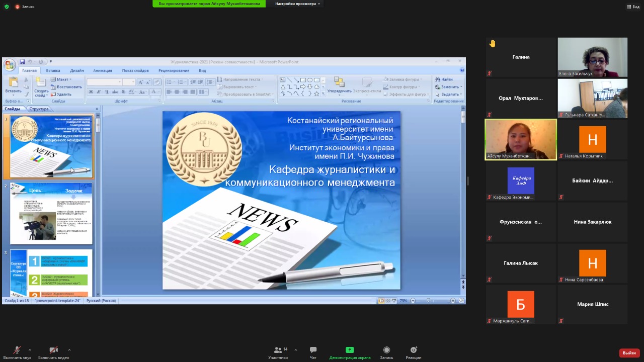
Task: Expand participants options arrow
Action: (x=295, y=350)
